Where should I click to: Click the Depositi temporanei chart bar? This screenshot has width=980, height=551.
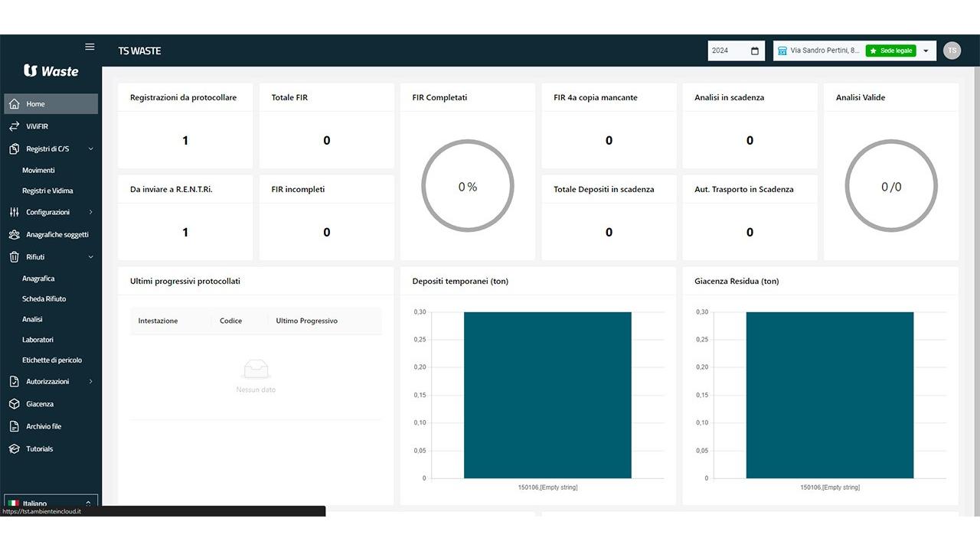pyautogui.click(x=547, y=395)
